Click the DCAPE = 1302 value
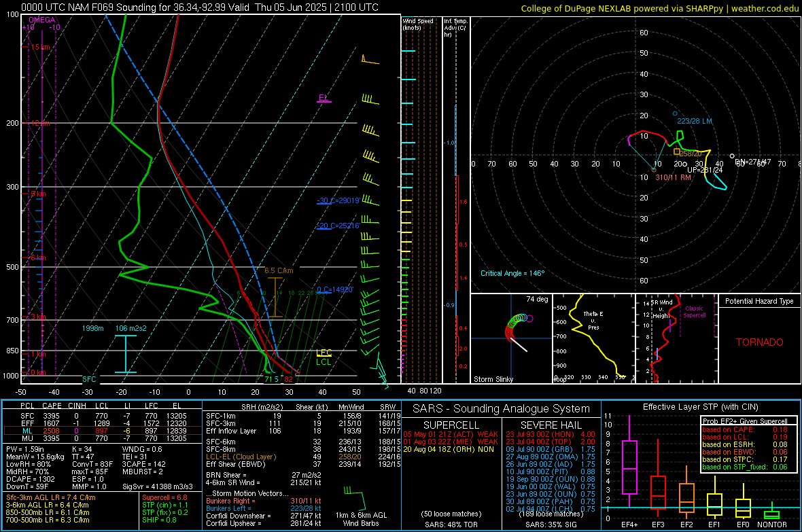Screen dimensions: 802x532 coord(30,479)
